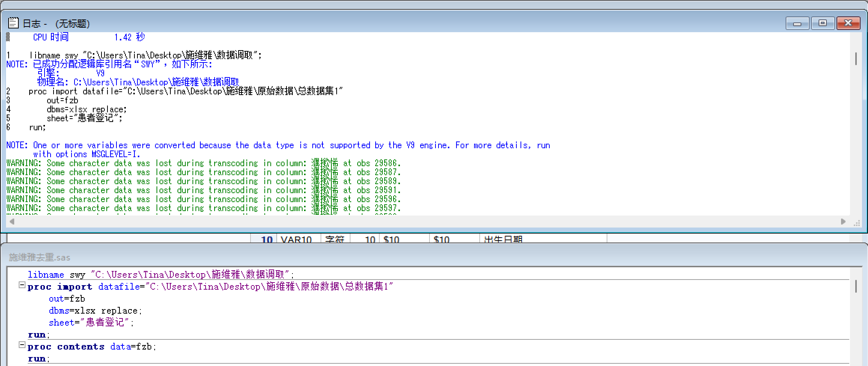This screenshot has width=868, height=366.
Task: Click the row number 10 cell
Action: click(x=264, y=239)
